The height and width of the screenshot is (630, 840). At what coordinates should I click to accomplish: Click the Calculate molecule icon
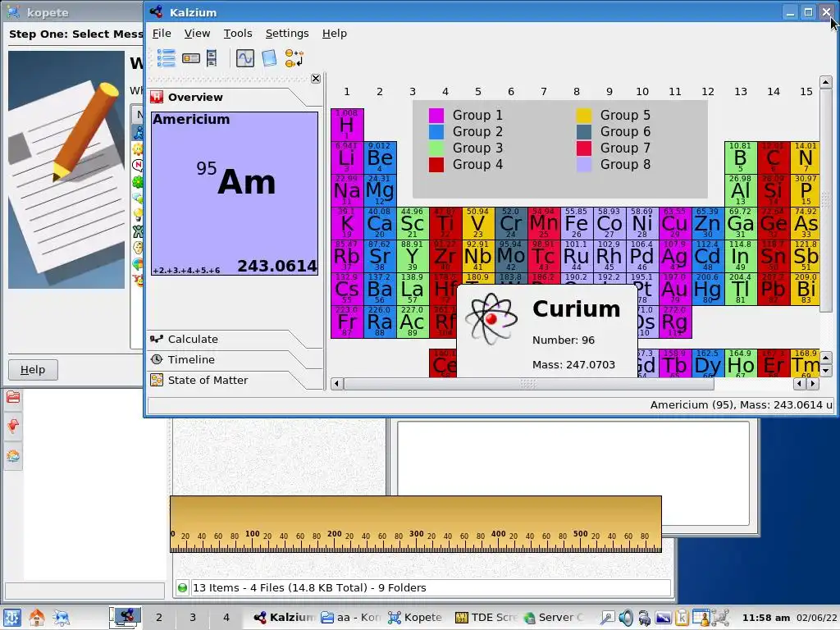point(157,339)
